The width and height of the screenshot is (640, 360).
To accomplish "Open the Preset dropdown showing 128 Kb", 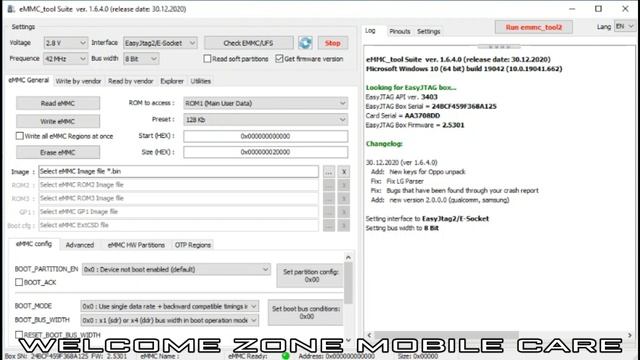I will coord(265,120).
